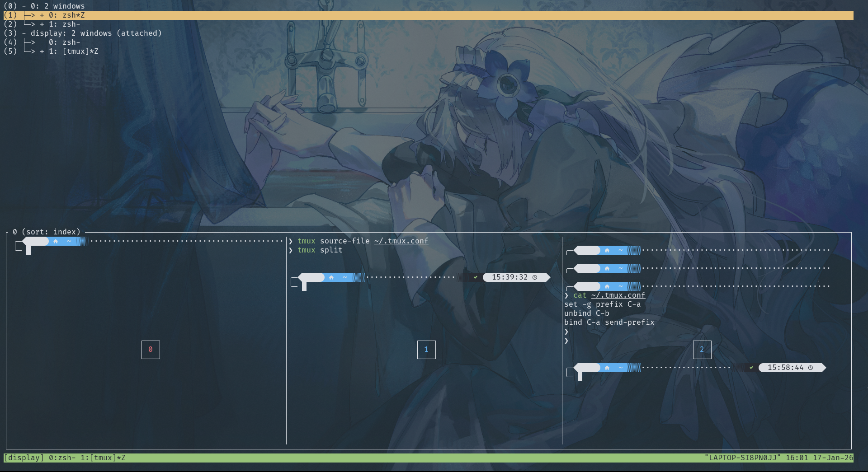
Task: Click the ~/.tmux.conf path after cat
Action: [x=618, y=295]
